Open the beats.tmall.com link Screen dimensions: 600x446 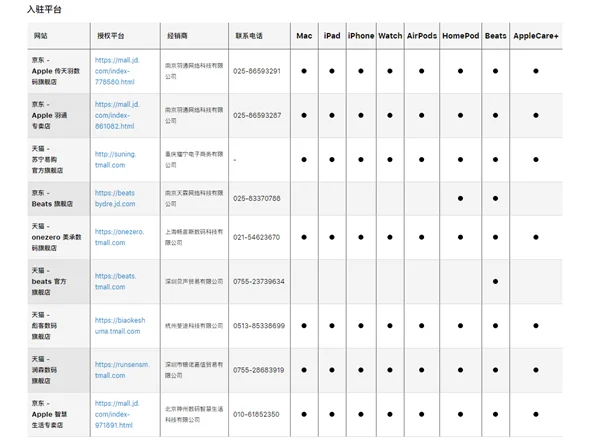pyautogui.click(x=116, y=282)
